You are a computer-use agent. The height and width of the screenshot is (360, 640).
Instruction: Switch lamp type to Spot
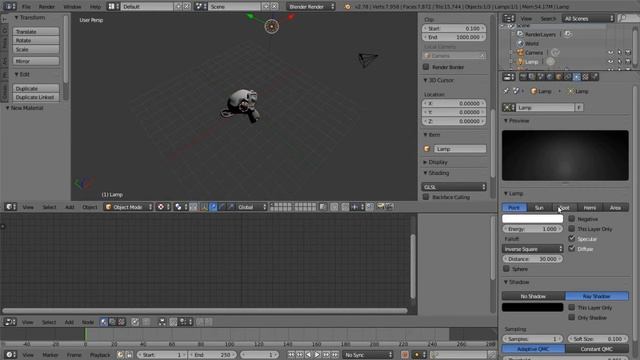pyautogui.click(x=564, y=207)
